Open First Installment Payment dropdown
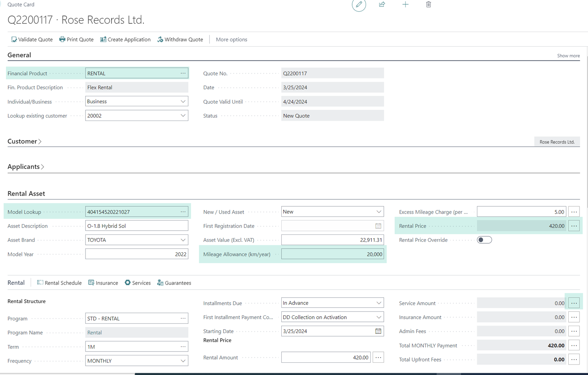588x375 pixels. pos(379,317)
